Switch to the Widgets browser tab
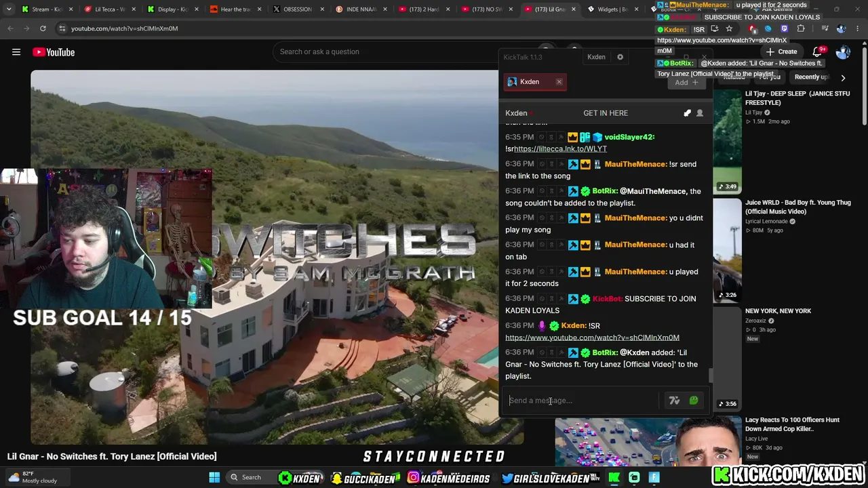Image resolution: width=868 pixels, height=488 pixels. 612,9
